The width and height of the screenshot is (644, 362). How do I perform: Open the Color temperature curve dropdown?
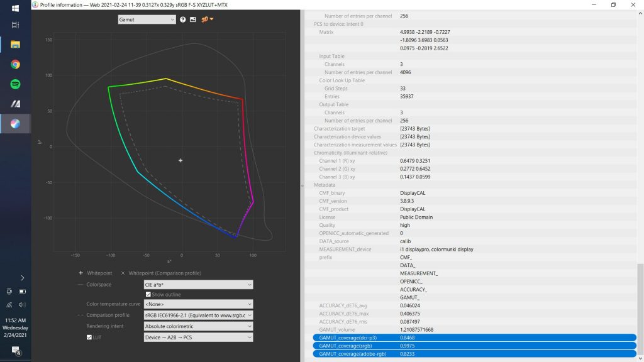(x=198, y=304)
